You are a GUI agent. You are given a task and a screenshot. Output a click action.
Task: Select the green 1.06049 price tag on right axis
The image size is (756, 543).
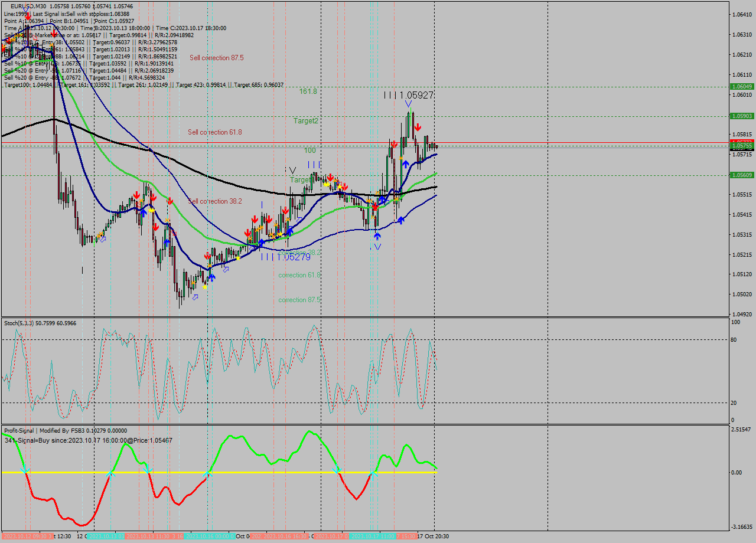click(742, 86)
